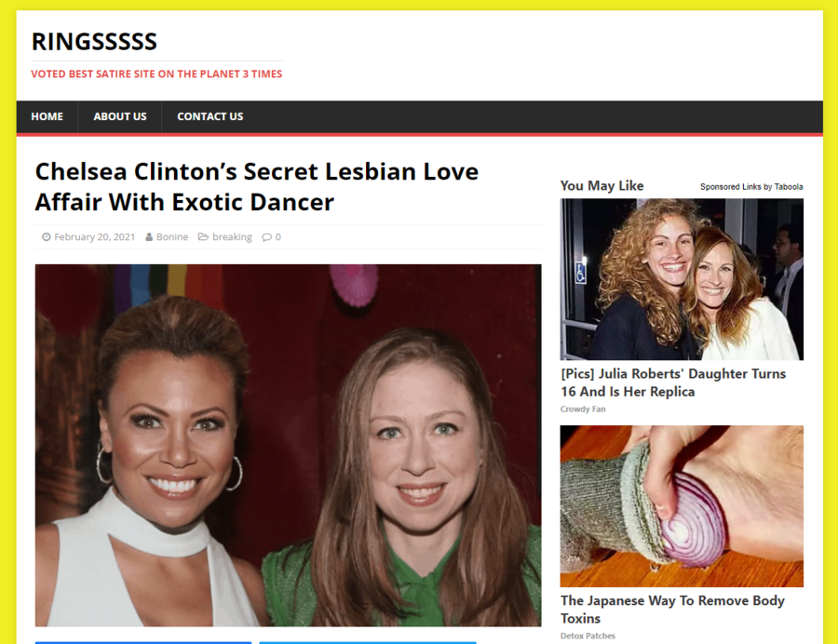Click the February 20, 2021 date link
Screen dimensions: 838x644
[95, 236]
